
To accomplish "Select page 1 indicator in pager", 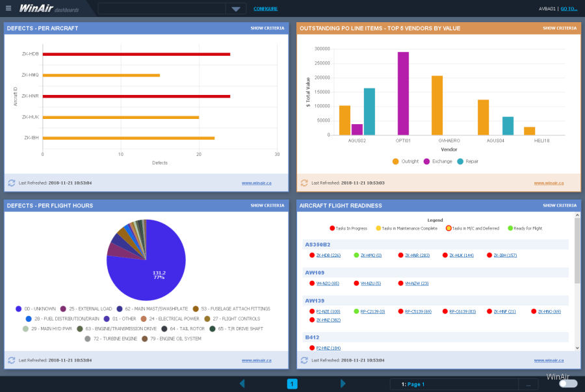I will 292,384.
